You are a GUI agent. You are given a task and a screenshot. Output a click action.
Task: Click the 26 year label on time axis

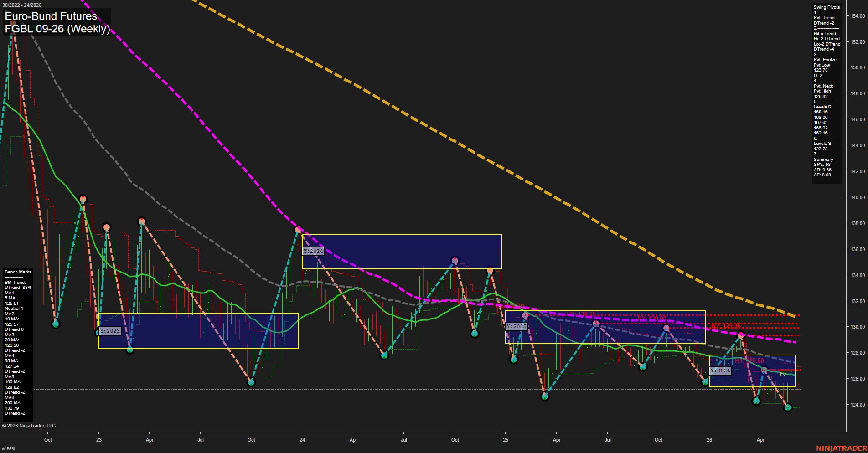click(x=709, y=440)
